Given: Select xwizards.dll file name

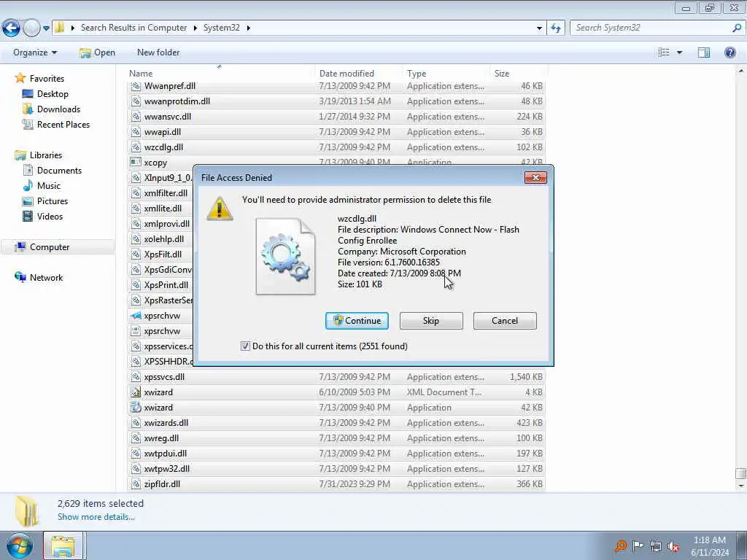Looking at the screenshot, I should click(x=166, y=423).
